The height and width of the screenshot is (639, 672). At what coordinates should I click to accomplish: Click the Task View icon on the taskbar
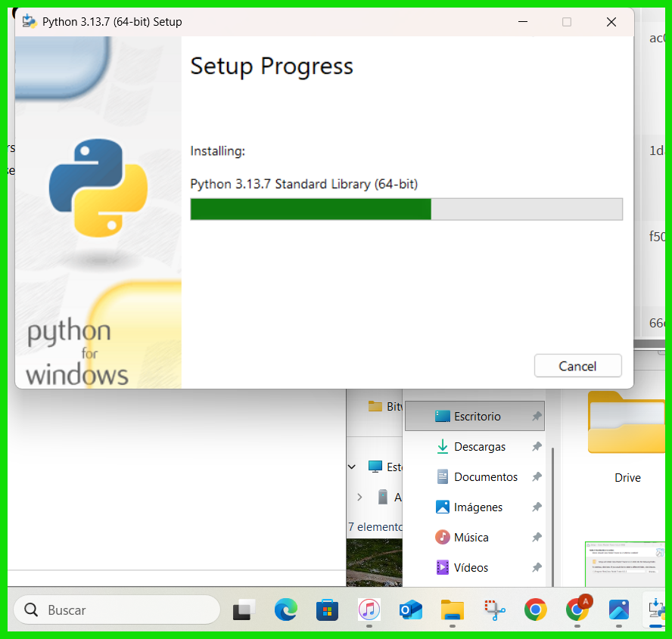tap(244, 610)
